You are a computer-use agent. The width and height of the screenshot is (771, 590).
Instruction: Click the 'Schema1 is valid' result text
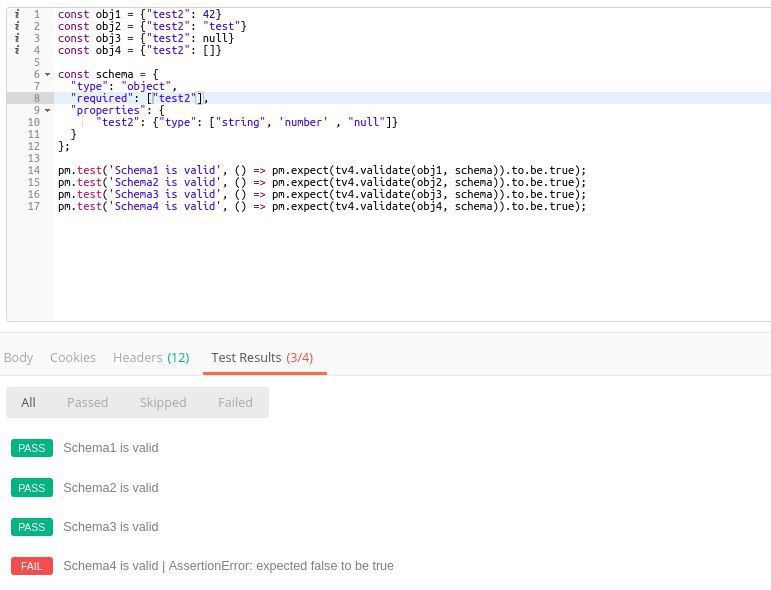pos(111,448)
